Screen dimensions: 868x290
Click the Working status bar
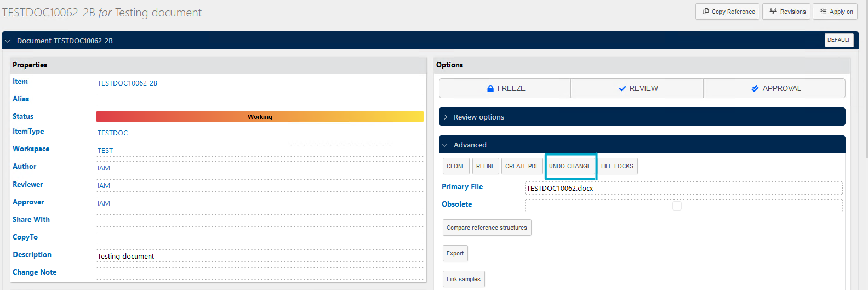(260, 117)
